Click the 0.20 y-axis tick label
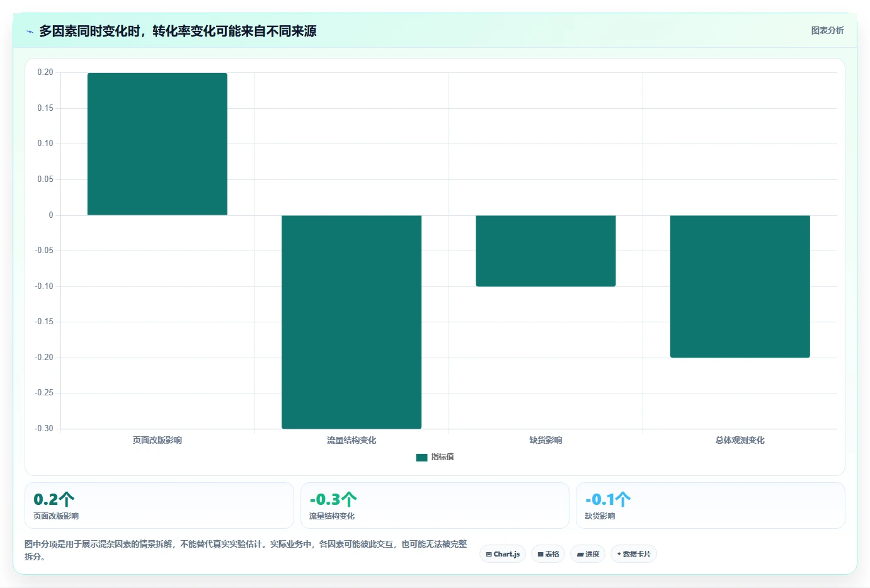870x588 pixels. (45, 72)
